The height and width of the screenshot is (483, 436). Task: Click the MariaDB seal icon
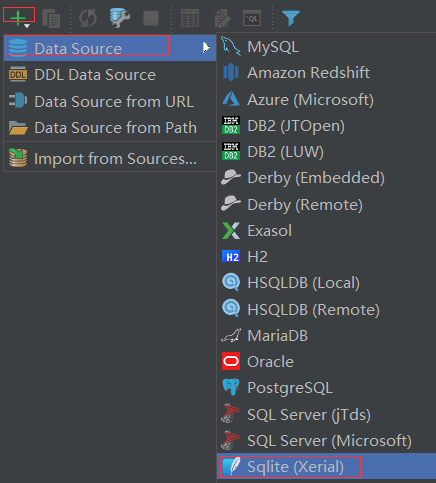pos(231,335)
